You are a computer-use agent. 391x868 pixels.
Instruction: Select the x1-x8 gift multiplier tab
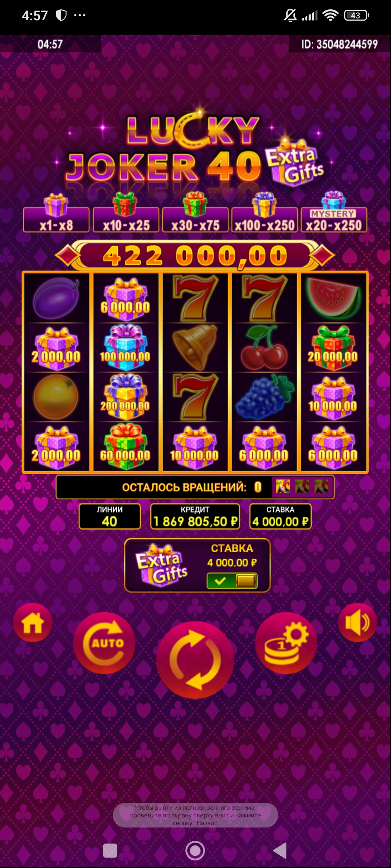coord(56,220)
